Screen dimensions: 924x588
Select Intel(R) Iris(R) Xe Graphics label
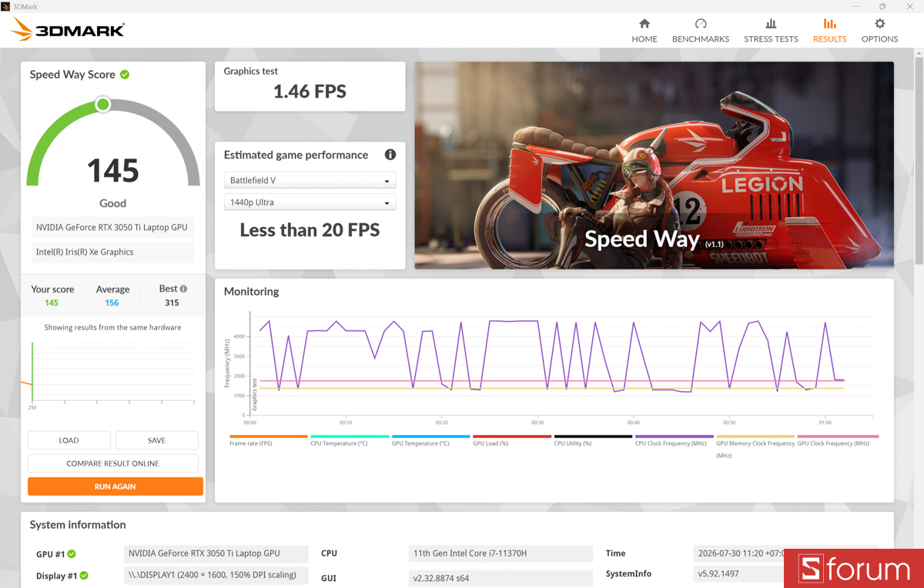click(112, 252)
